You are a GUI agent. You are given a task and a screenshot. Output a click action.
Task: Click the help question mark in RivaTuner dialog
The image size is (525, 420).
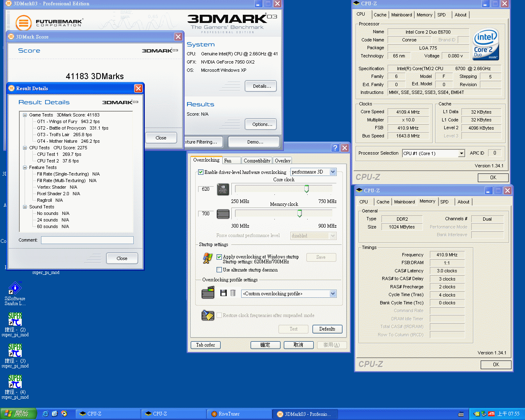(335, 148)
